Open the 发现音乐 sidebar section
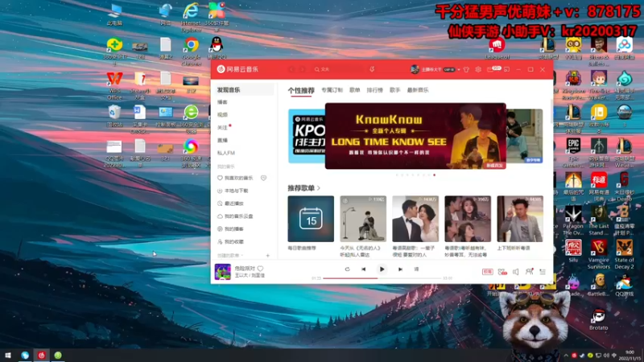Screen dimensions: 644x362 click(244, 89)
